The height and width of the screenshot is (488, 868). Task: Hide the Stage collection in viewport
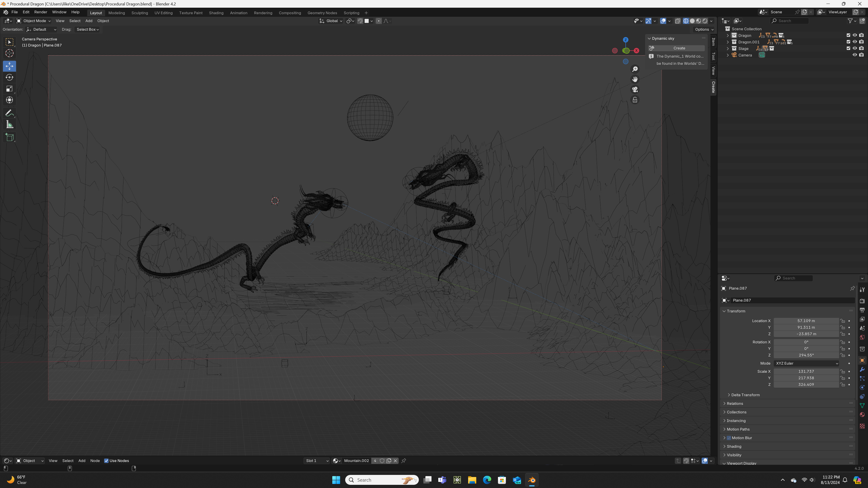[855, 49]
